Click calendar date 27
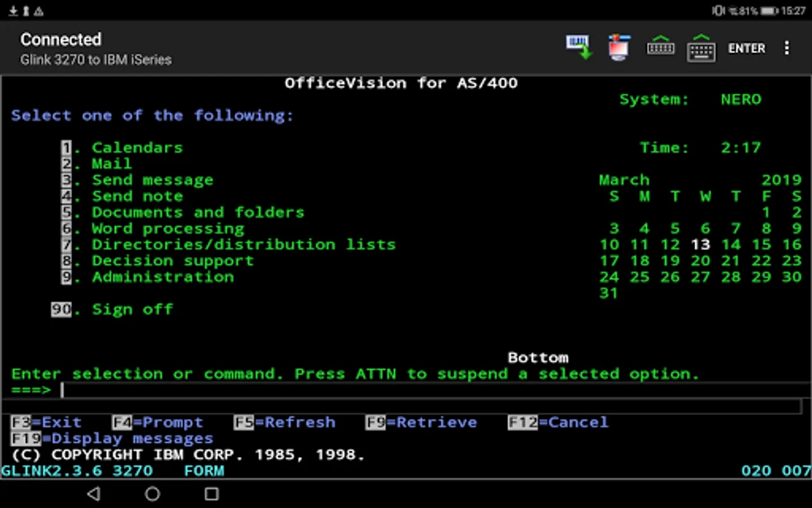 (x=700, y=277)
